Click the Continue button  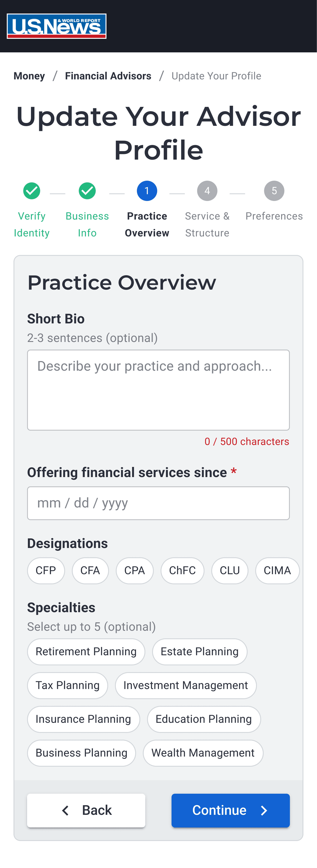231,810
